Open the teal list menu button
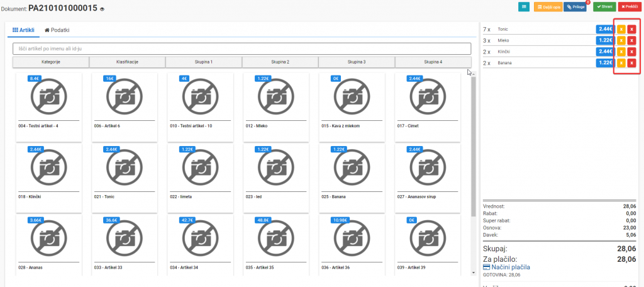Viewport: 644px width, 287px height. (524, 6)
